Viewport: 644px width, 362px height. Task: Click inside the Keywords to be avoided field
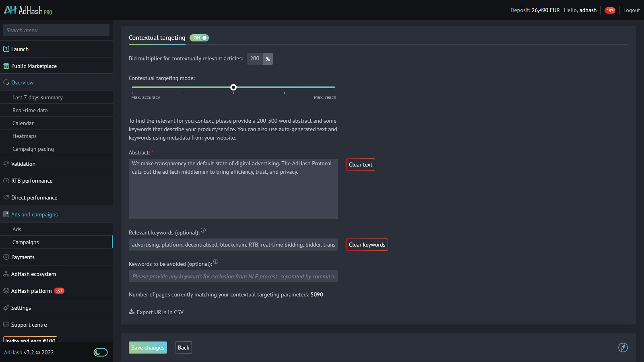pyautogui.click(x=233, y=276)
